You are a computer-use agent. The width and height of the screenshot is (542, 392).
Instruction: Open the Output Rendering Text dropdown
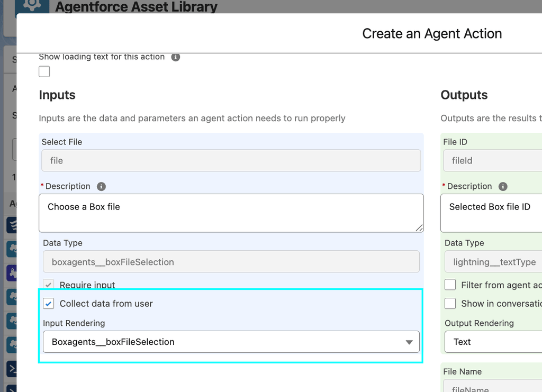[x=494, y=342]
